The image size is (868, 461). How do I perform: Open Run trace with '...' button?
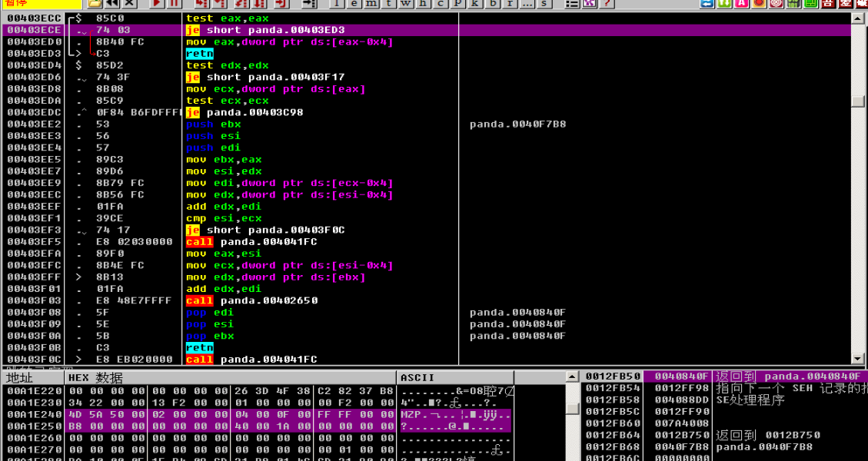[x=527, y=3]
